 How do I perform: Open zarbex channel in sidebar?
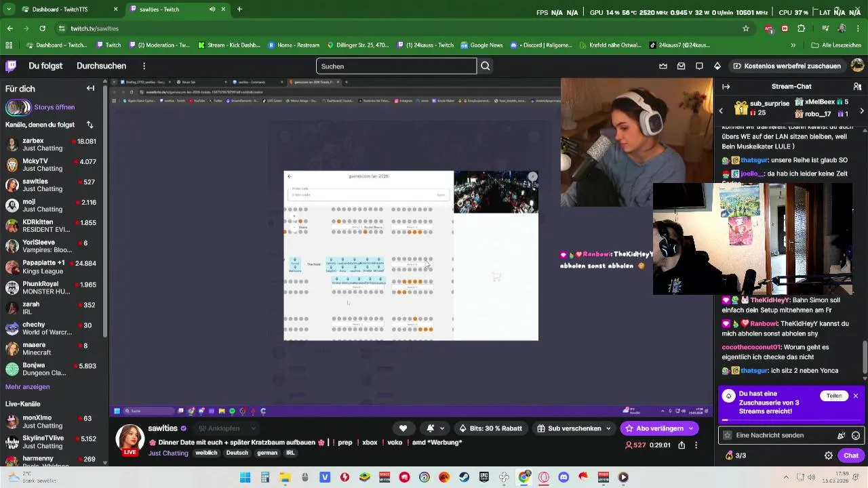pos(52,145)
